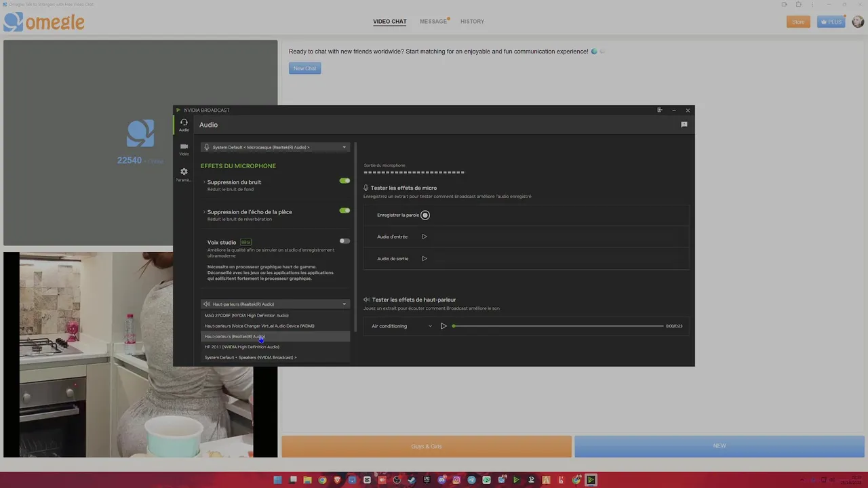Screen dimensions: 868x488
Task: Open the microphone source dropdown
Action: click(275, 147)
